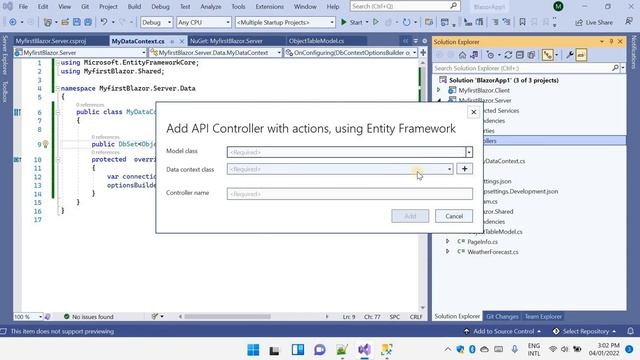Click the Add button in dialog
Image resolution: width=640 pixels, height=360 pixels.
point(410,216)
